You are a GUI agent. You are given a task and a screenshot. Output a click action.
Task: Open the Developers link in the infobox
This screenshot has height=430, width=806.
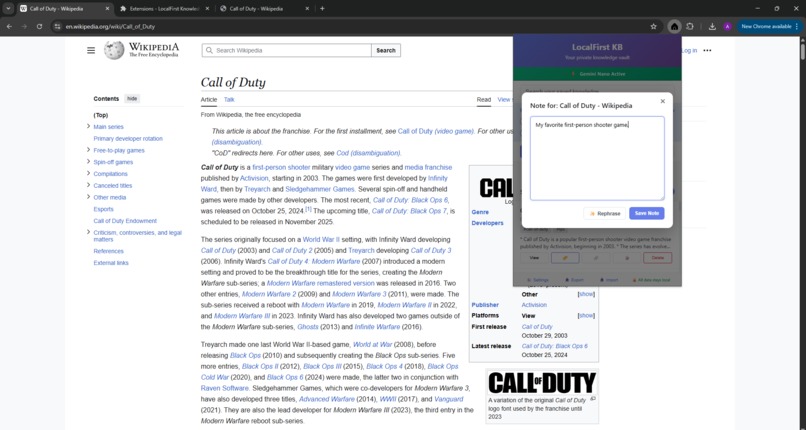(487, 223)
